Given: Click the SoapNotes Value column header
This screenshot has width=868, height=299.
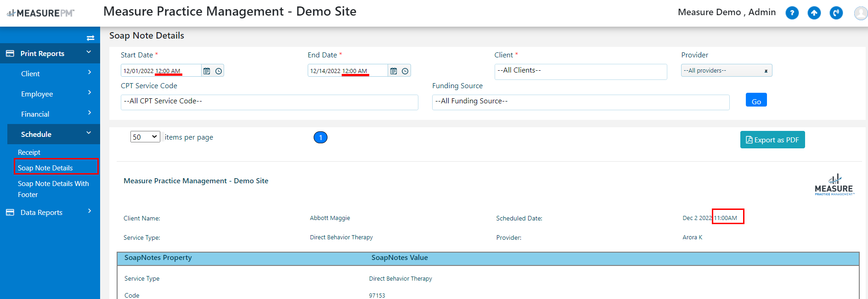Looking at the screenshot, I should [x=400, y=258].
